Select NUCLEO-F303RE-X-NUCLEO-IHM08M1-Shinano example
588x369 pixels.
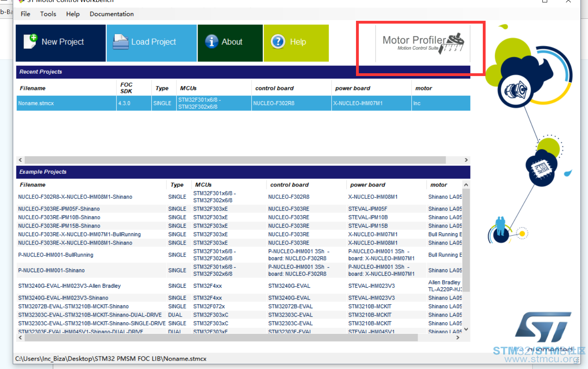(x=239, y=243)
